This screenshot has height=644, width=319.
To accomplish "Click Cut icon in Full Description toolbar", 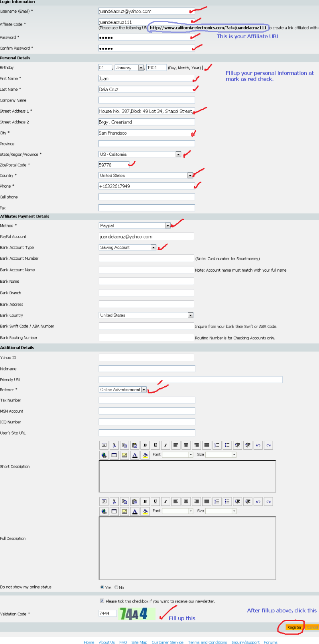I will tap(114, 501).
